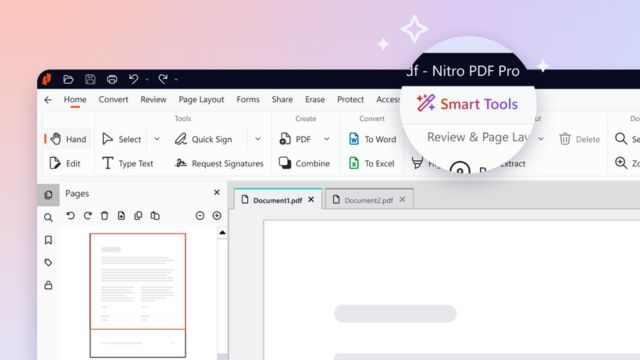Image resolution: width=640 pixels, height=360 pixels.
Task: Open the Protect ribbon tab
Action: (350, 99)
